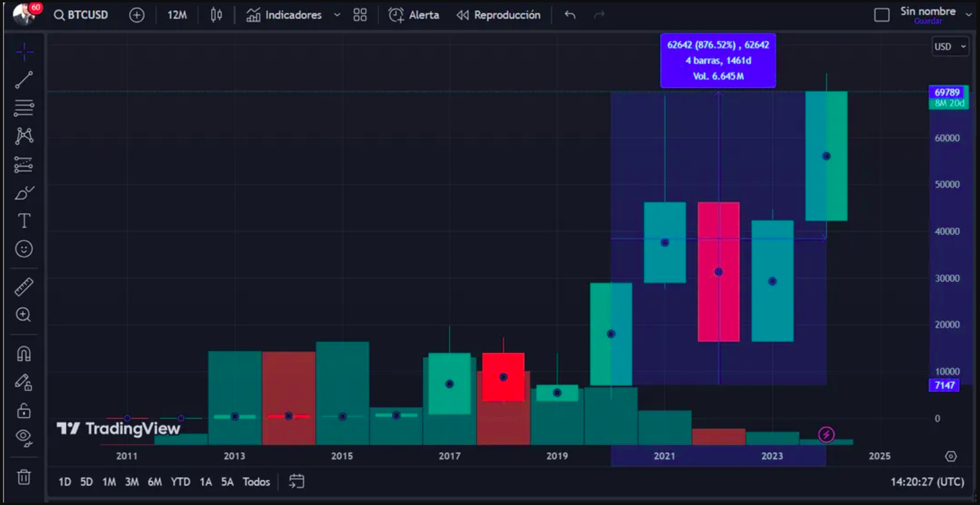Select the ruler measure tool

coord(24,287)
